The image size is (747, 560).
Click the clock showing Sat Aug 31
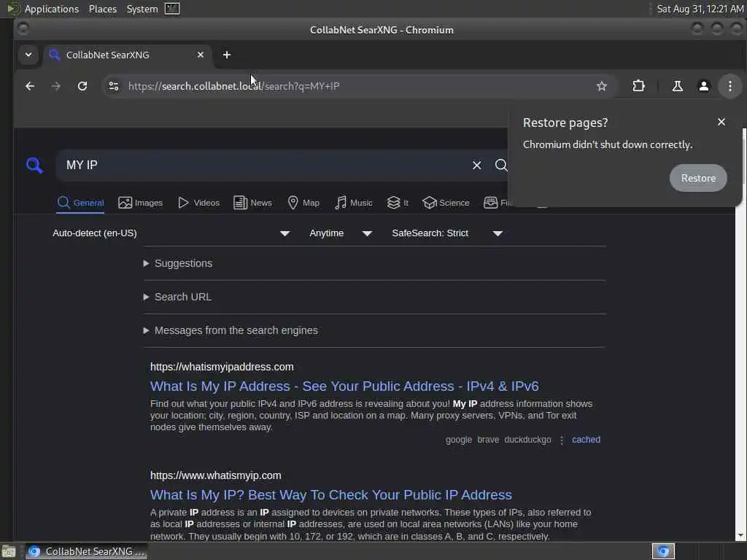pyautogui.click(x=700, y=9)
